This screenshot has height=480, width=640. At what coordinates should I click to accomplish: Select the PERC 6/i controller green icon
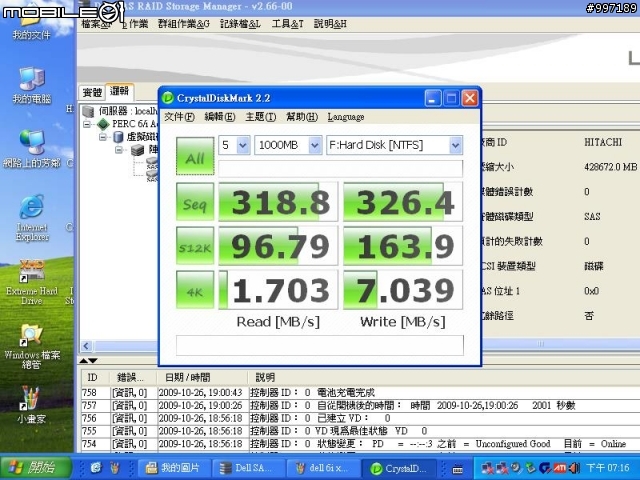point(103,124)
